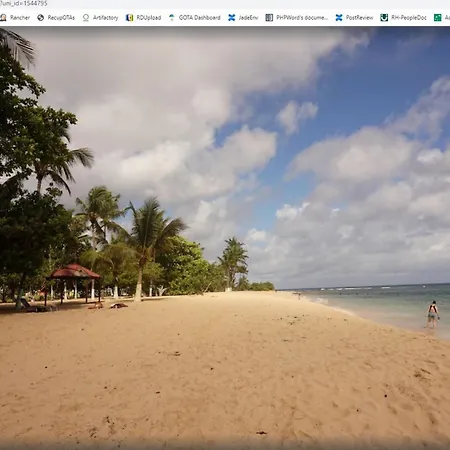The height and width of the screenshot is (450, 450).
Task: Open the JadeEnv bookmark label
Action: pos(248,18)
